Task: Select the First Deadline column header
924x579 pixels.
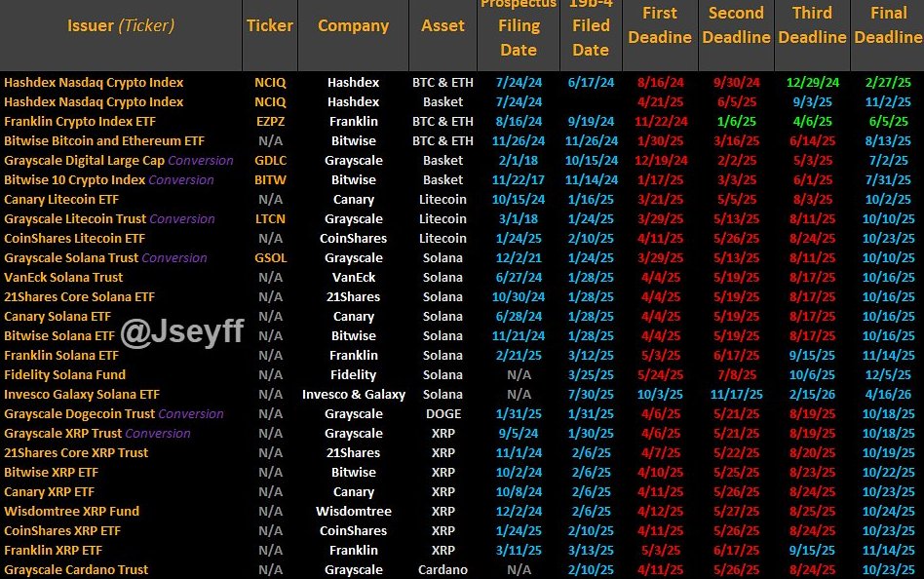Action: click(x=659, y=25)
